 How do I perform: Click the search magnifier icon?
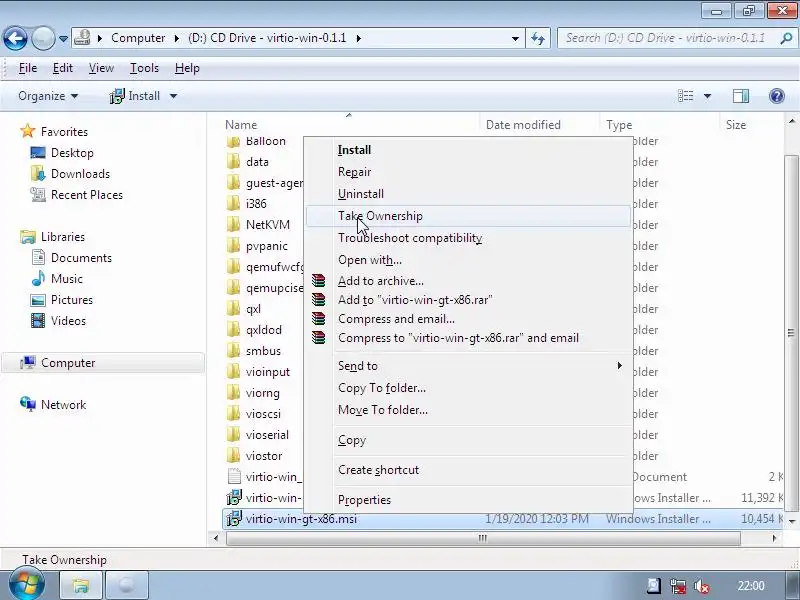[786, 38]
